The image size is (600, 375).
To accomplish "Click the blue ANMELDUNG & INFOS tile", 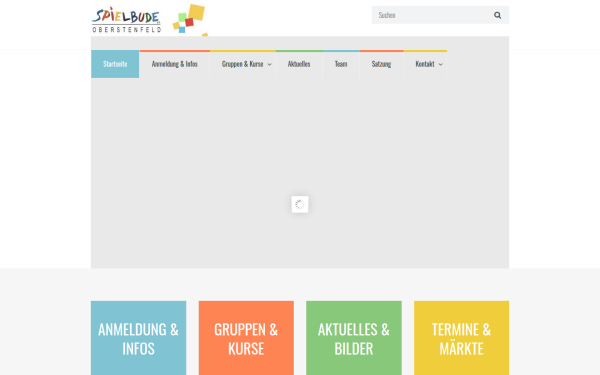I will pos(139,338).
